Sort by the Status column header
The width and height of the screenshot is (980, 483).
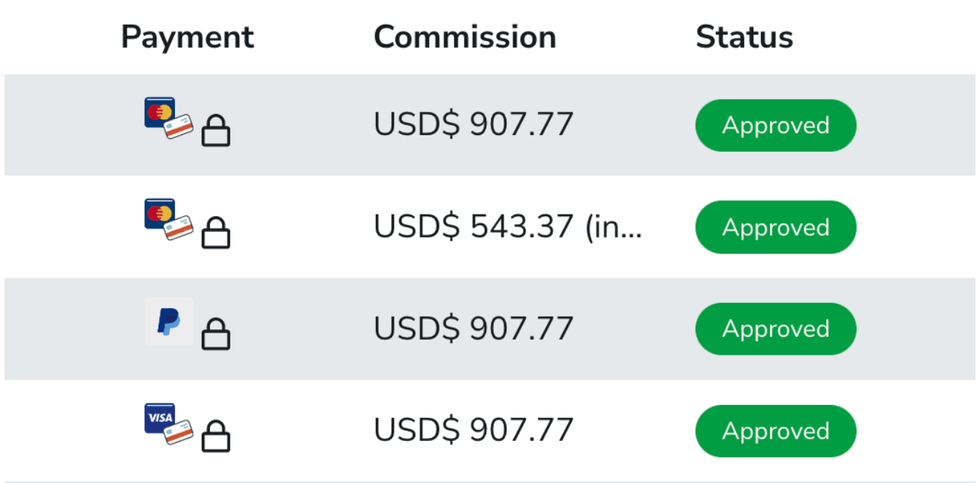click(744, 37)
